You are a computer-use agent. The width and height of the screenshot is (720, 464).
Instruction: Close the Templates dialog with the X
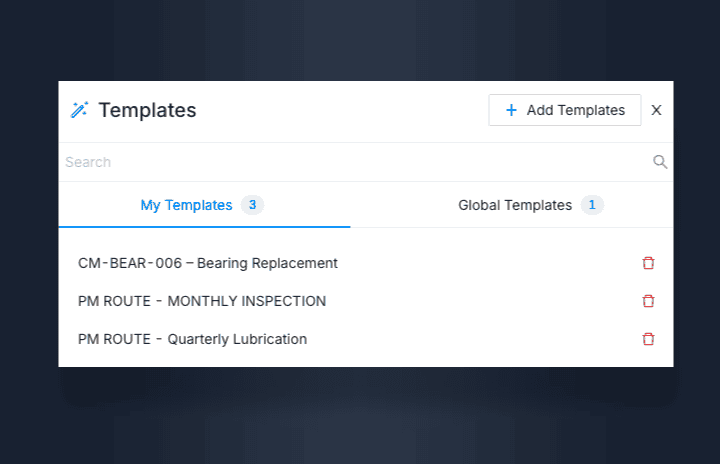pos(656,110)
